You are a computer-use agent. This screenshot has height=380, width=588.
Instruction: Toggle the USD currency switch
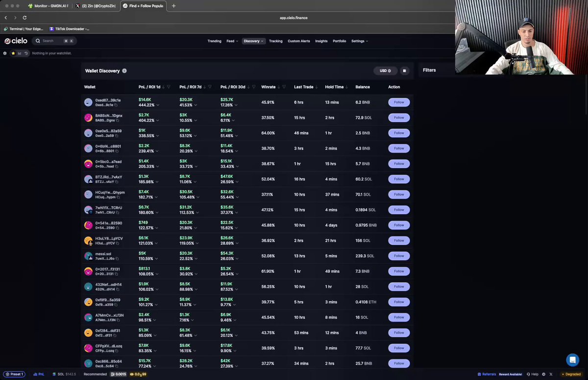pos(386,71)
